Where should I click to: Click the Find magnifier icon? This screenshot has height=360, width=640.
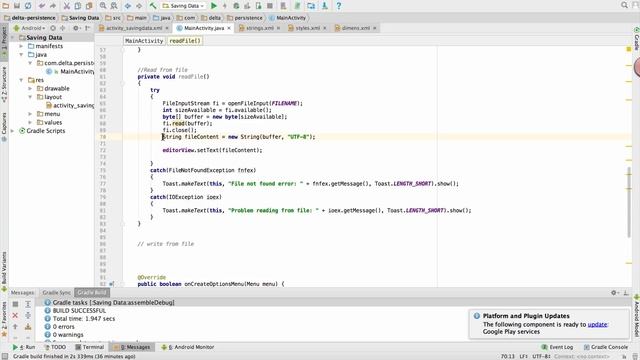pos(103,6)
